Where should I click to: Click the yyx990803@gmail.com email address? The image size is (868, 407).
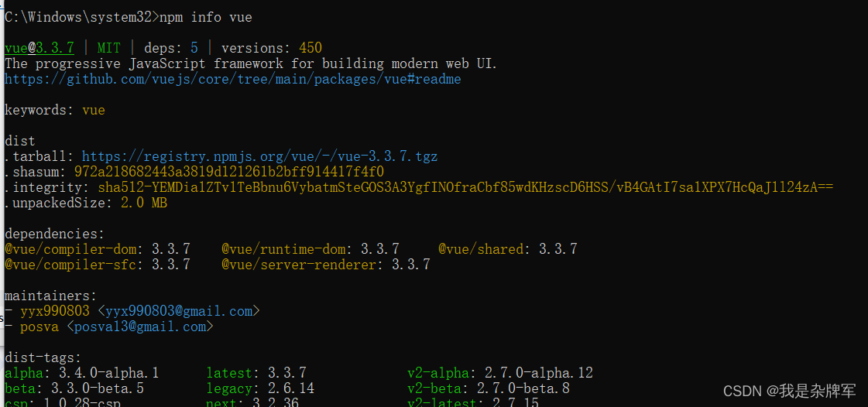point(179,311)
